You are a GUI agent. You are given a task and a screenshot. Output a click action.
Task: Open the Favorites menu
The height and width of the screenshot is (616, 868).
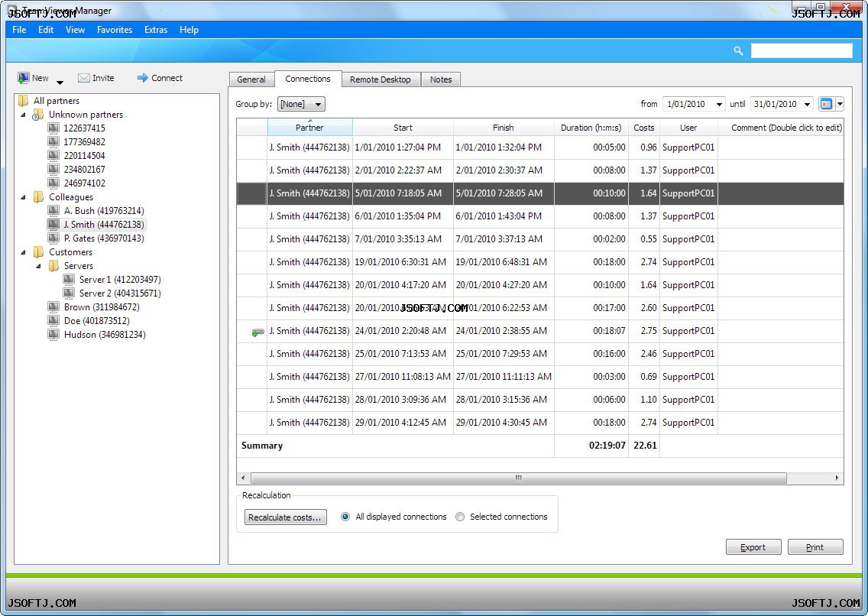[115, 29]
